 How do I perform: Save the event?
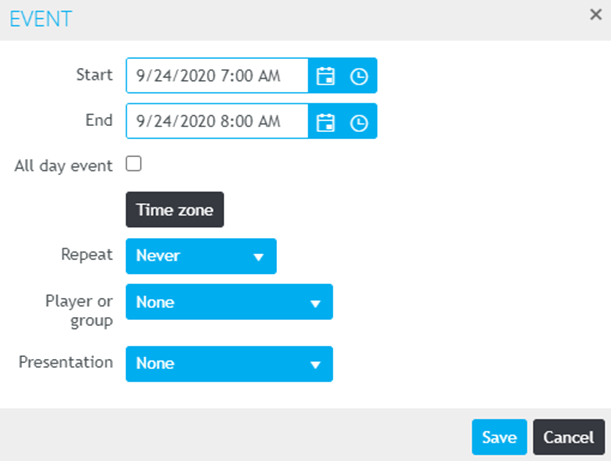pyautogui.click(x=499, y=437)
